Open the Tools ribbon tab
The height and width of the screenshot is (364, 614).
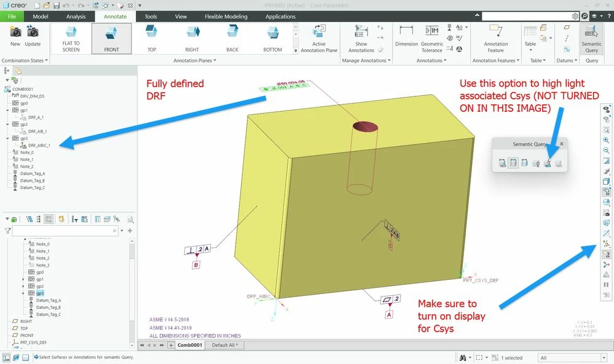coord(151,17)
